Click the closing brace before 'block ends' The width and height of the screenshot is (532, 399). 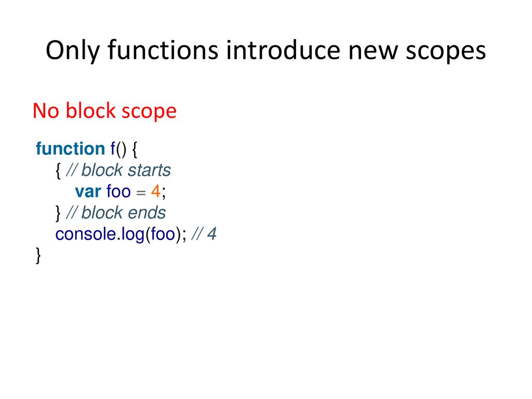[x=58, y=214]
